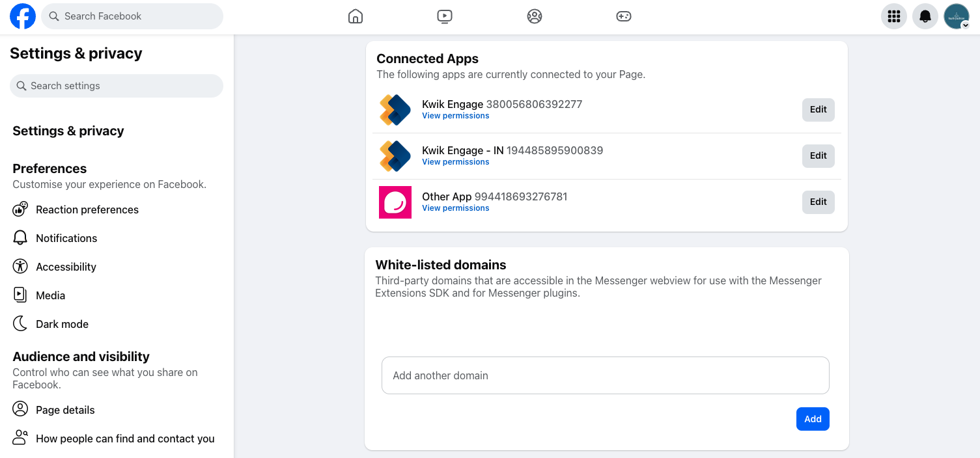This screenshot has height=458, width=980.
Task: Open the Home feed icon
Action: pos(356,16)
